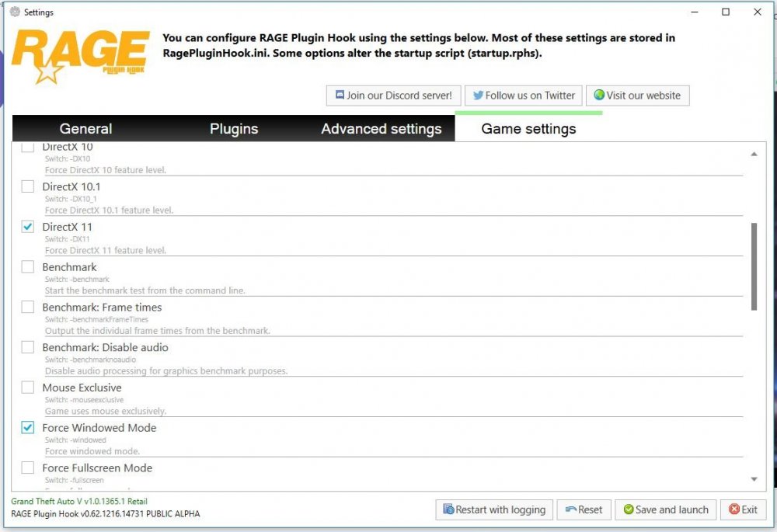Click the green check icon on Save and launch

pyautogui.click(x=629, y=509)
